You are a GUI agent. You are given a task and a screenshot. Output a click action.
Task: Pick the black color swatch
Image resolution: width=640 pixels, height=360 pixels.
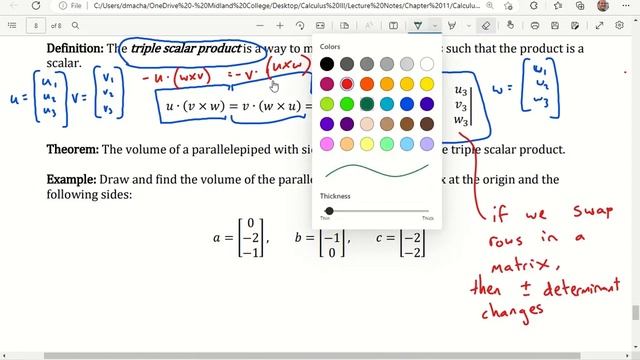pyautogui.click(x=327, y=64)
